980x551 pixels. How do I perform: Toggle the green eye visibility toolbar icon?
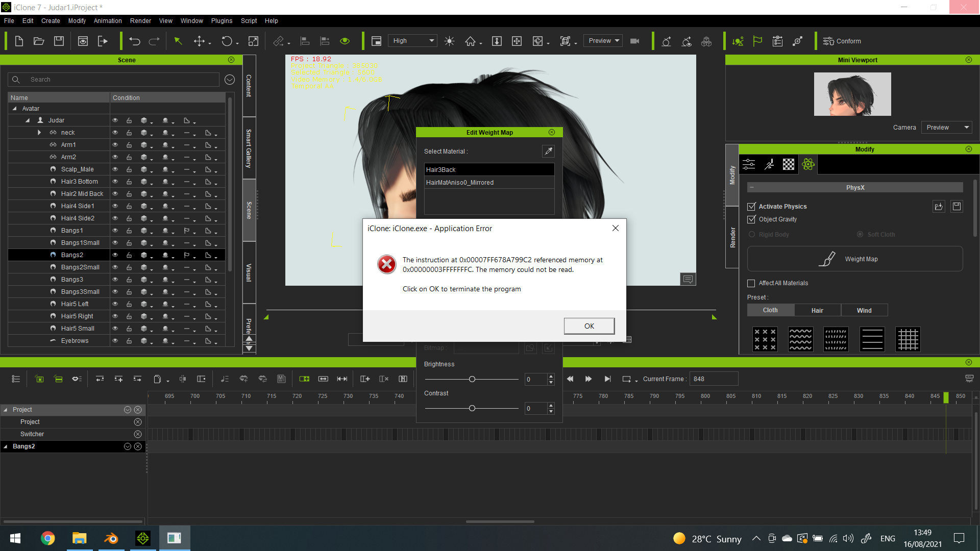coord(345,41)
